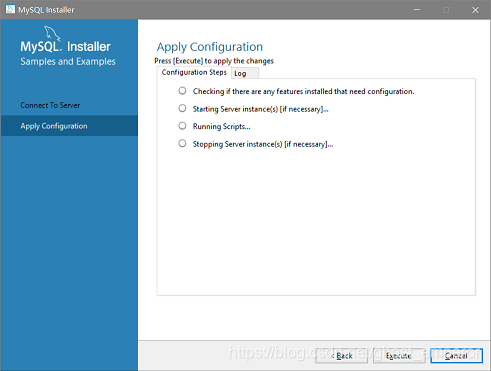Click the 'Running Scripts...' step text

[x=222, y=126]
